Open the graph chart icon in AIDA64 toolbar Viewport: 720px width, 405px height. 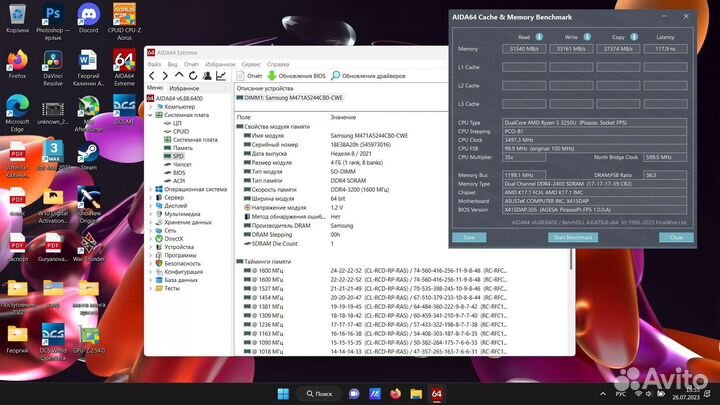pos(221,76)
